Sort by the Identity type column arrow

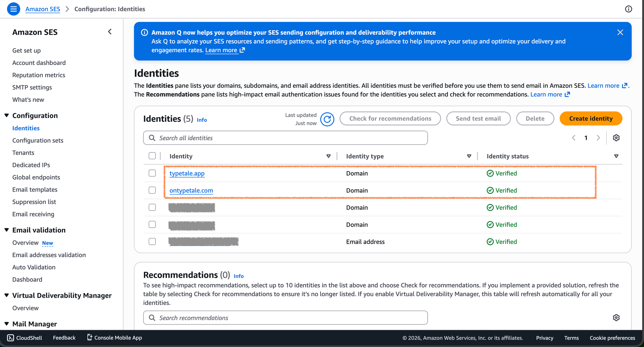click(469, 156)
